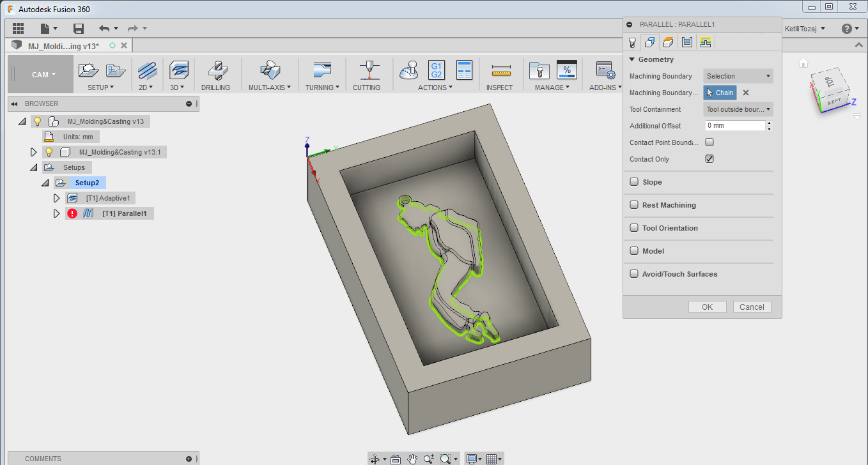
Task: Click the Multi-Axis strategy icon
Action: click(x=269, y=70)
